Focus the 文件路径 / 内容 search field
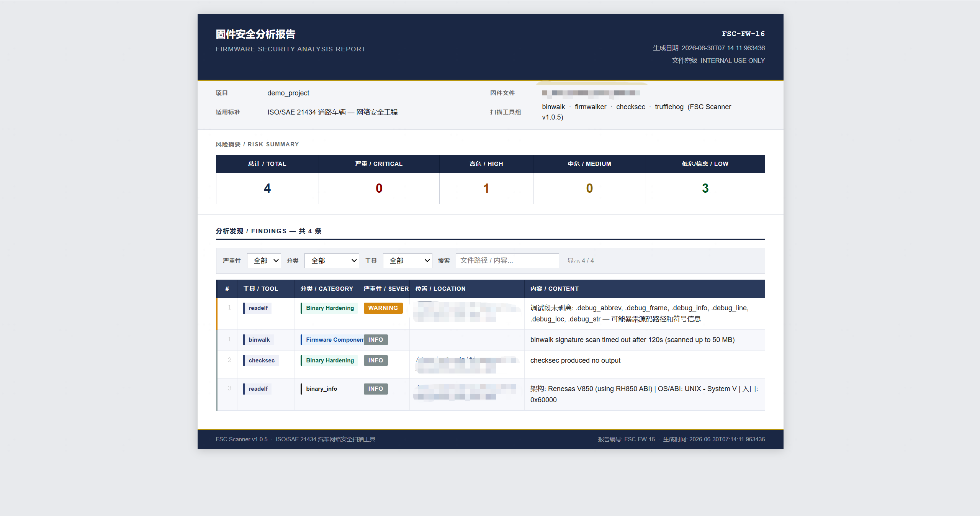980x516 pixels. tap(507, 260)
